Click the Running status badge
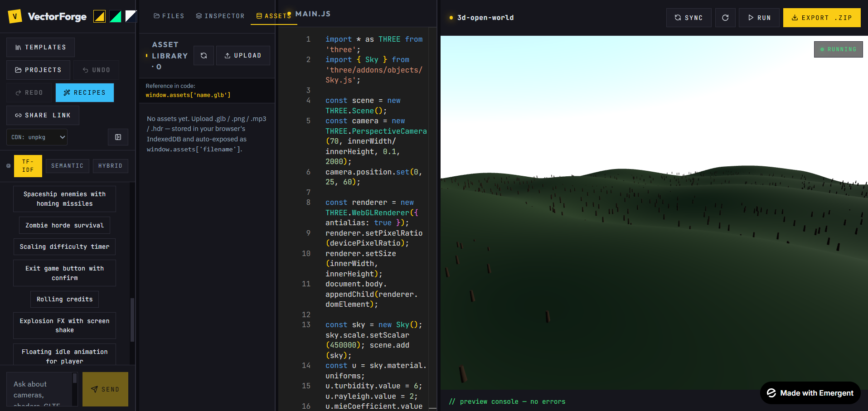868x411 pixels. point(838,49)
